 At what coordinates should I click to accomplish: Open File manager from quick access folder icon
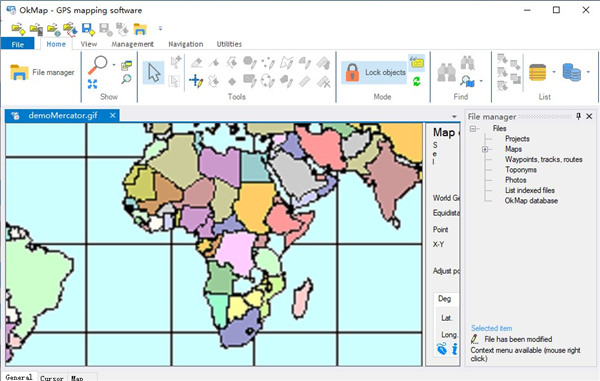pyautogui.click(x=140, y=29)
